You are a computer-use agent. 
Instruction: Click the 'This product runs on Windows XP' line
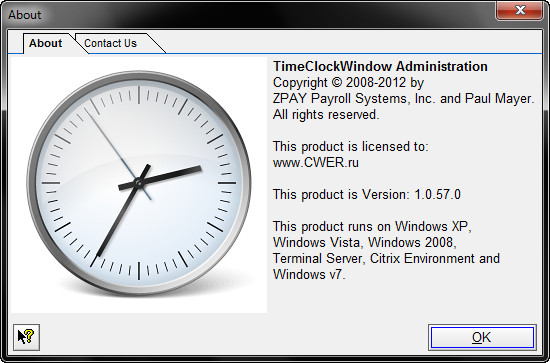(x=372, y=226)
